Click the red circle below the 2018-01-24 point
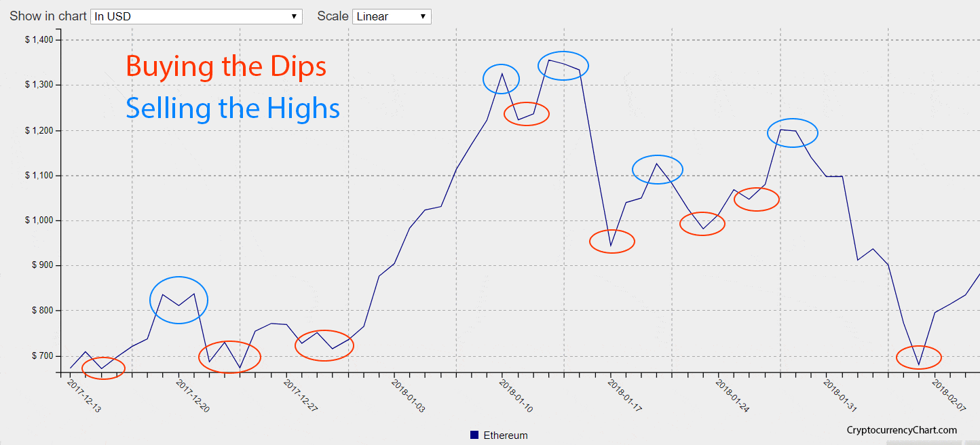Screen dimensions: 980x445 (756, 199)
